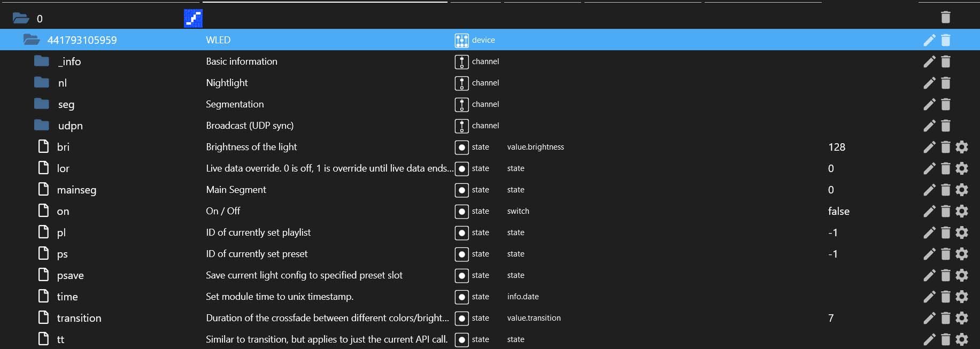Image resolution: width=980 pixels, height=349 pixels.
Task: Delete the transition state via trash icon
Action: point(945,318)
